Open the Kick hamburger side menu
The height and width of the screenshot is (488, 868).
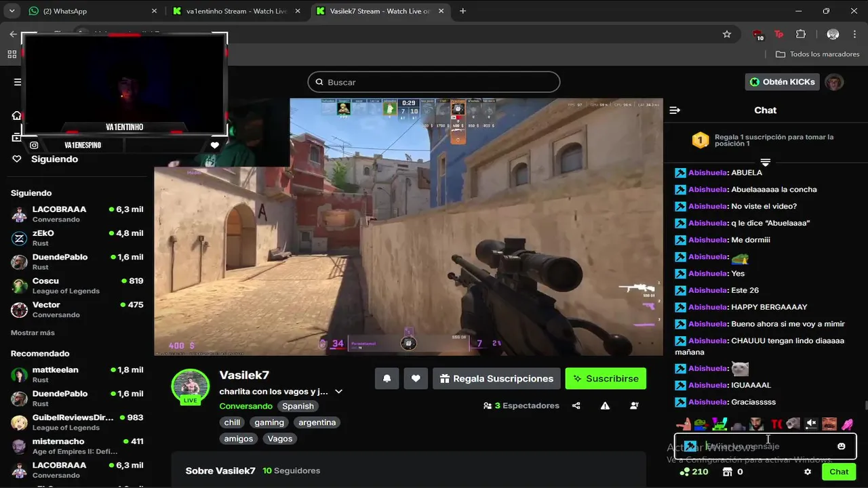[x=18, y=82]
